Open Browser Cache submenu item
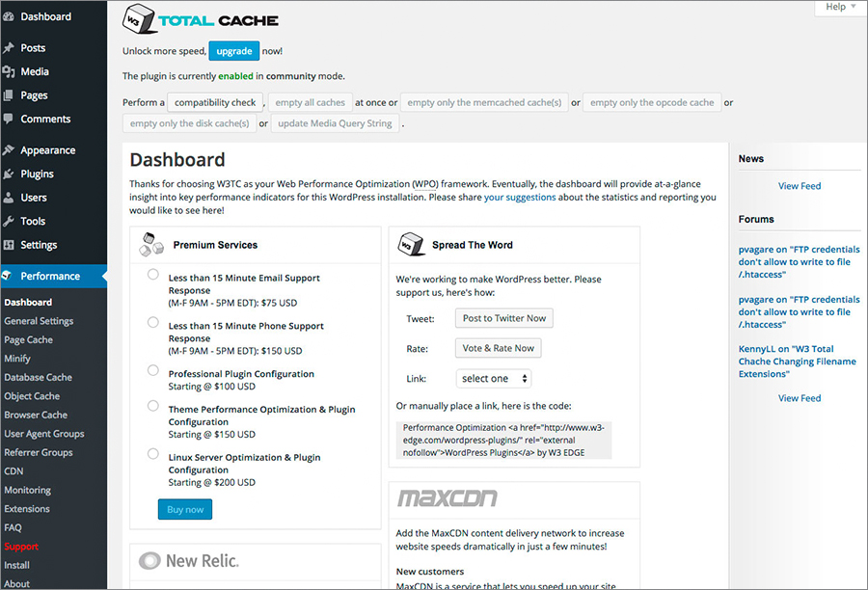The height and width of the screenshot is (590, 868). coord(36,416)
